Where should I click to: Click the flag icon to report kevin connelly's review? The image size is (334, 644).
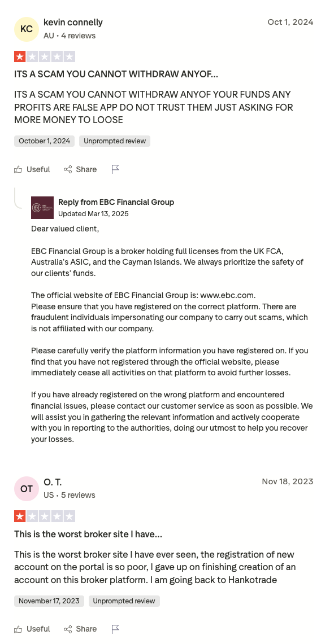[116, 169]
